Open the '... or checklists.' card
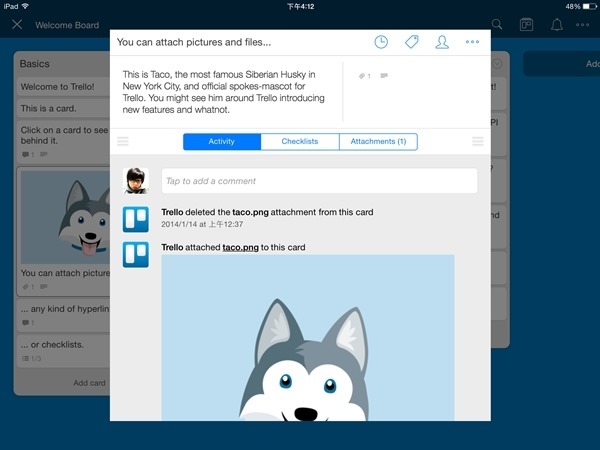The image size is (600, 450). (x=64, y=351)
